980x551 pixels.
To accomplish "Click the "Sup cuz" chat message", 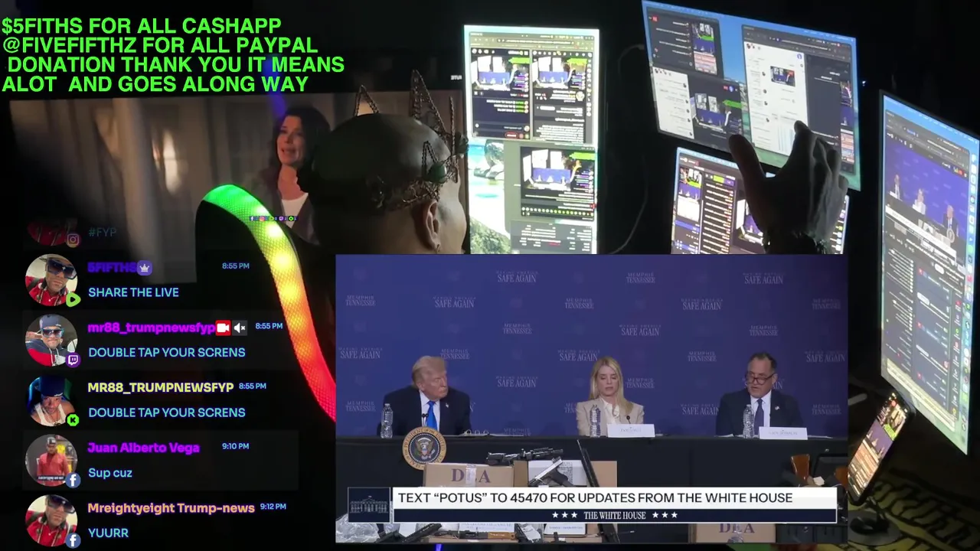I will coord(110,473).
